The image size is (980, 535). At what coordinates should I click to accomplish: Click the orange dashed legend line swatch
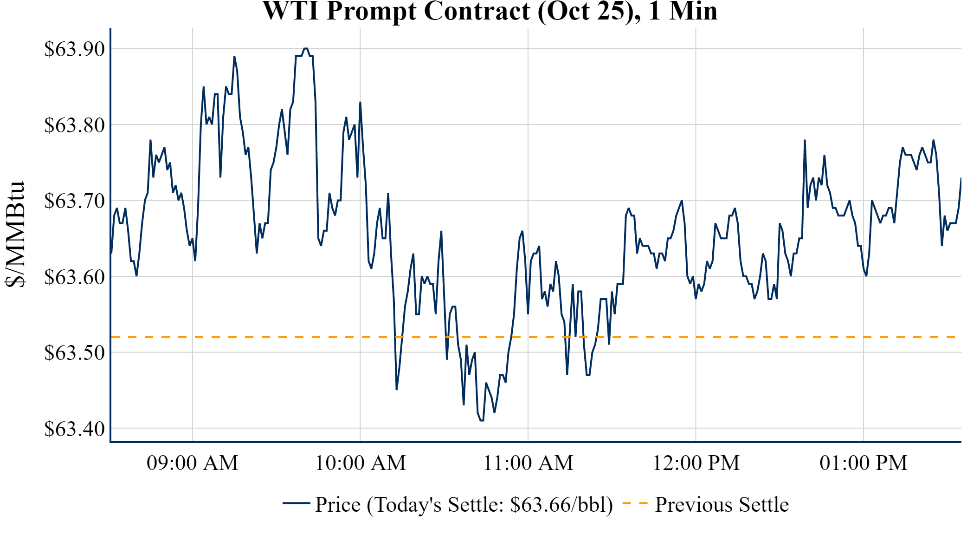pos(634,503)
